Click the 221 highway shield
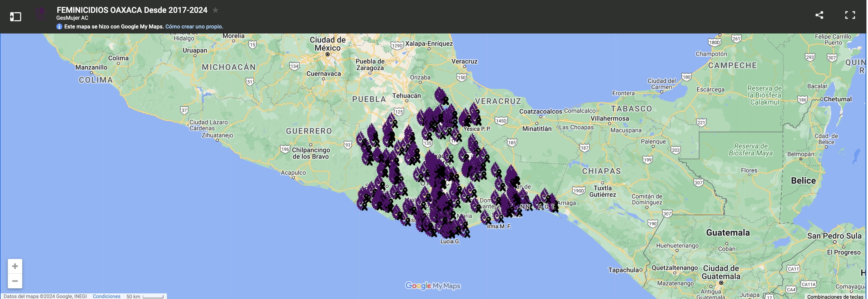 (701, 122)
